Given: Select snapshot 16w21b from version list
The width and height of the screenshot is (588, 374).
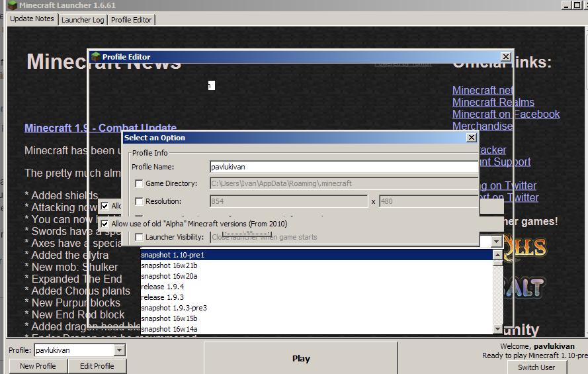Looking at the screenshot, I should [x=317, y=265].
